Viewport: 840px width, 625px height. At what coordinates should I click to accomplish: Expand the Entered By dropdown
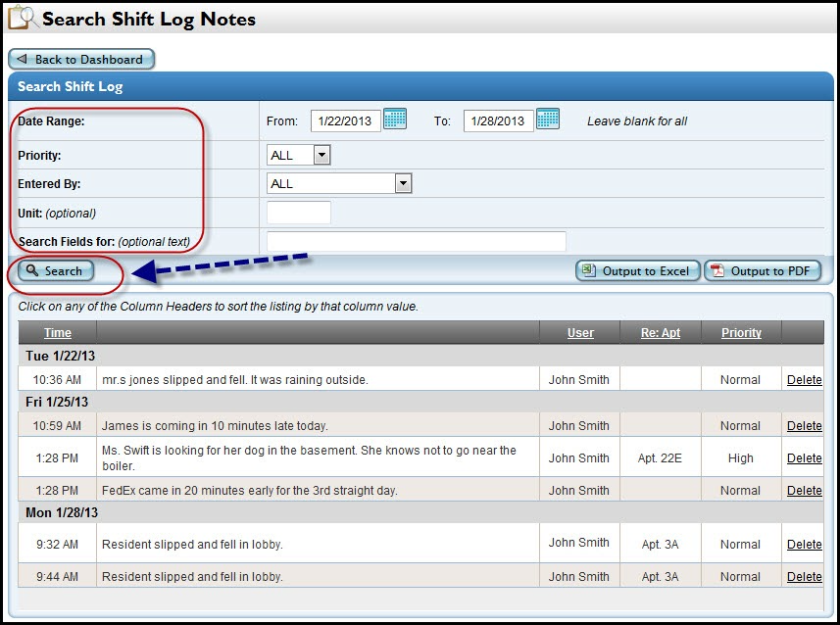(338, 183)
